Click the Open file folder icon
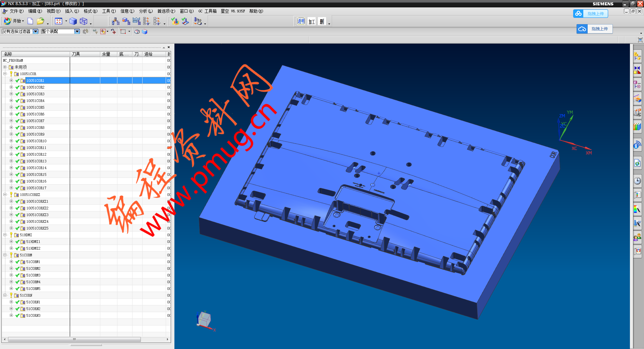644x349 pixels. click(40, 21)
